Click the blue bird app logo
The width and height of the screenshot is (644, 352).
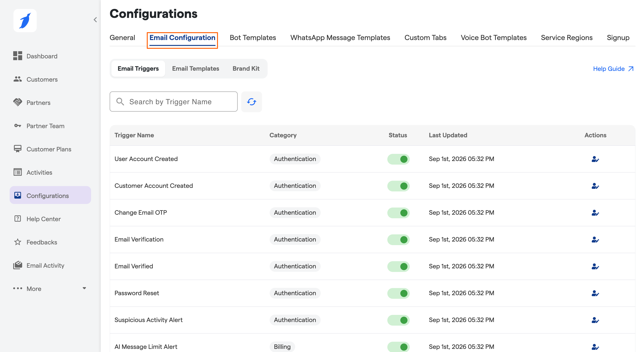(25, 21)
